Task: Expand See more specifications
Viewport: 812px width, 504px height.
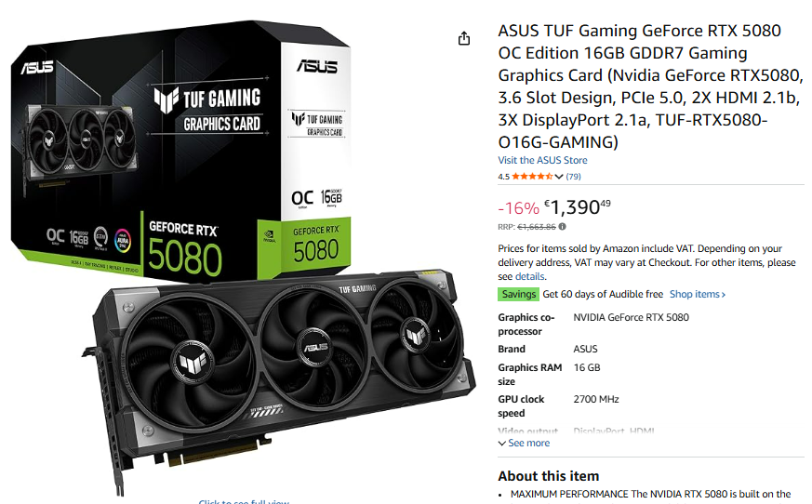Action: tap(524, 443)
